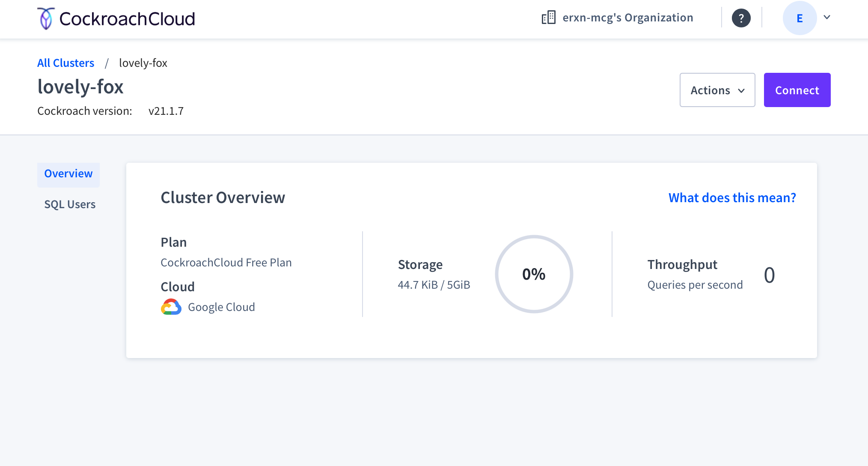
Task: Click the lovely-fox cluster title heading
Action: point(80,87)
